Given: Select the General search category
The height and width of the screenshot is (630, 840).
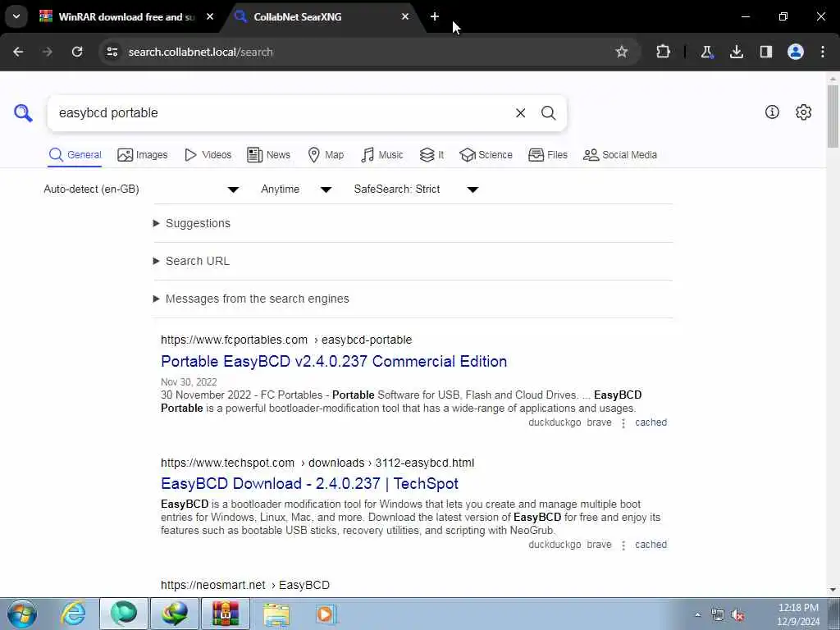Looking at the screenshot, I should (x=75, y=155).
